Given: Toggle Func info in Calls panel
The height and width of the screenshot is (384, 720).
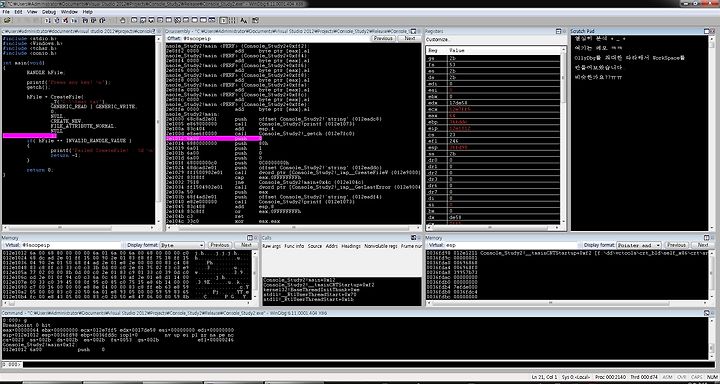Looking at the screenshot, I should [294, 246].
